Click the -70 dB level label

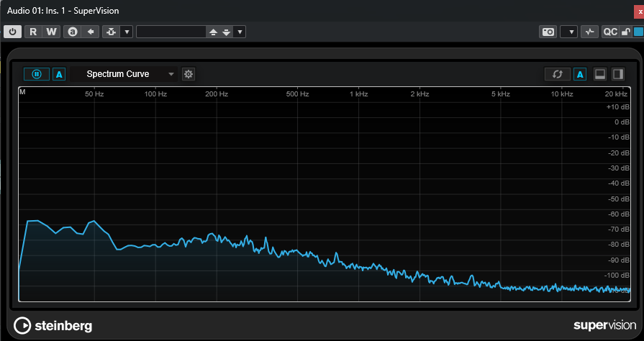click(619, 229)
